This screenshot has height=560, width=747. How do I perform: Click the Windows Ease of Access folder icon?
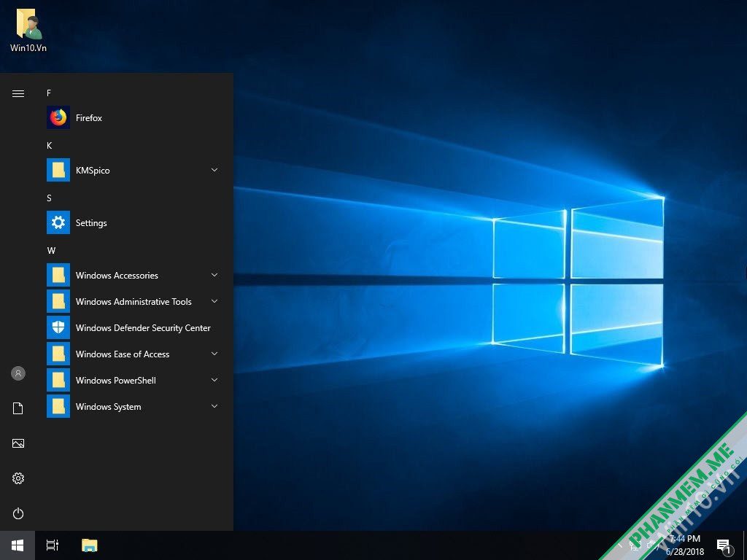click(x=58, y=354)
